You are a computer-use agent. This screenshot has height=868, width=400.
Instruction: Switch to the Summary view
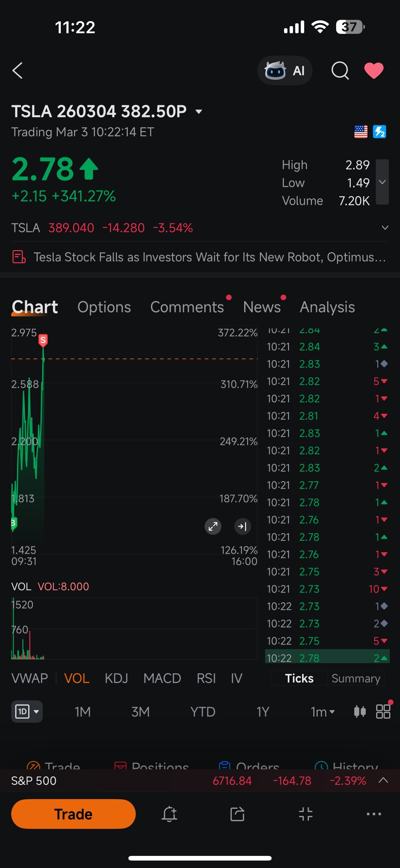click(356, 678)
